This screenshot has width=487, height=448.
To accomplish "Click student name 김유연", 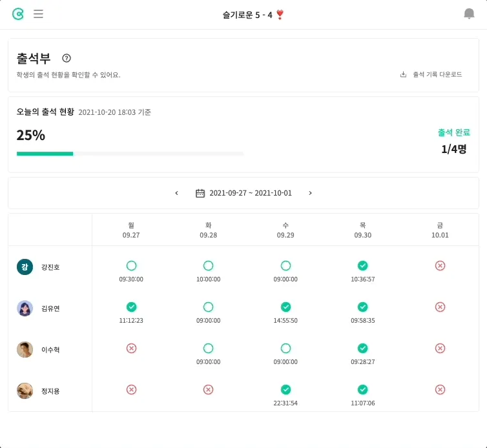I will pos(50,309).
